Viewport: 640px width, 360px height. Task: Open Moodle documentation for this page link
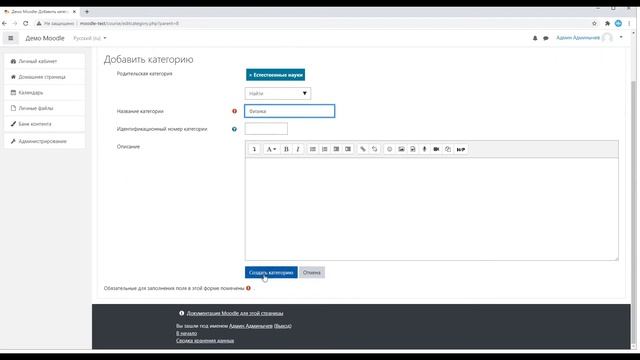235,313
